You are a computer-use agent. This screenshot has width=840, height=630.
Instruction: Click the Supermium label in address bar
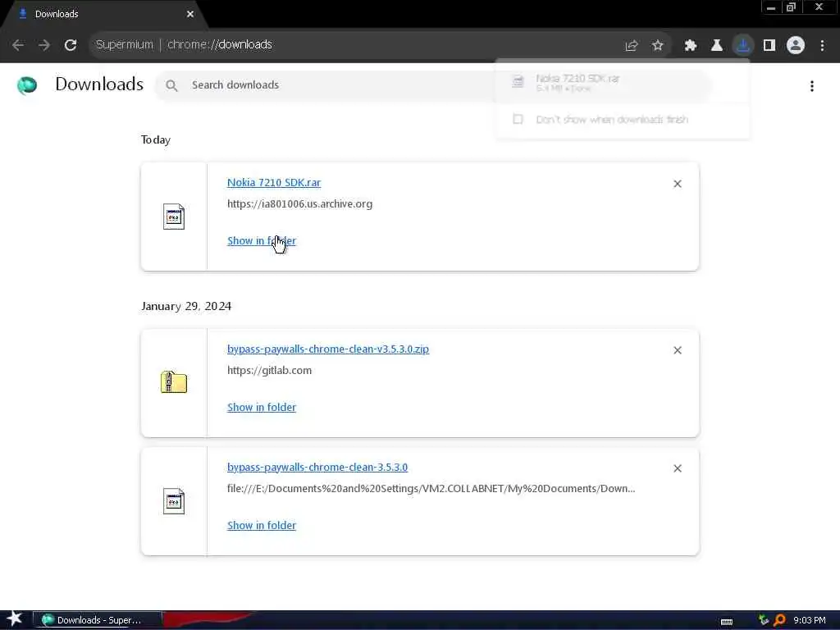pos(125,44)
